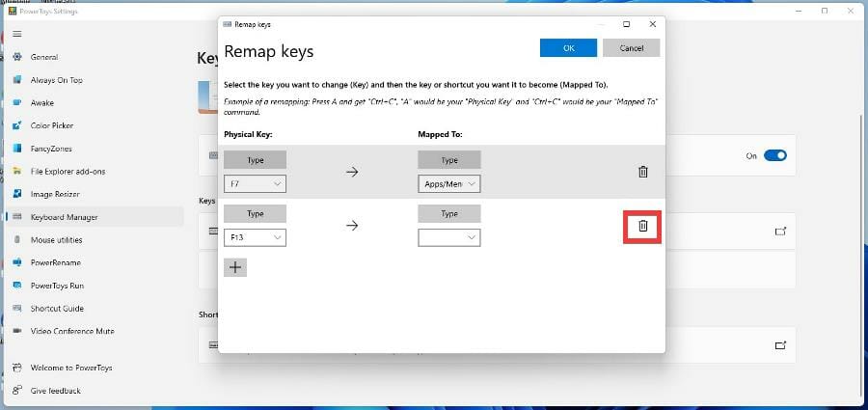The width and height of the screenshot is (868, 410).
Task: Click the FancyZones icon
Action: [17, 149]
